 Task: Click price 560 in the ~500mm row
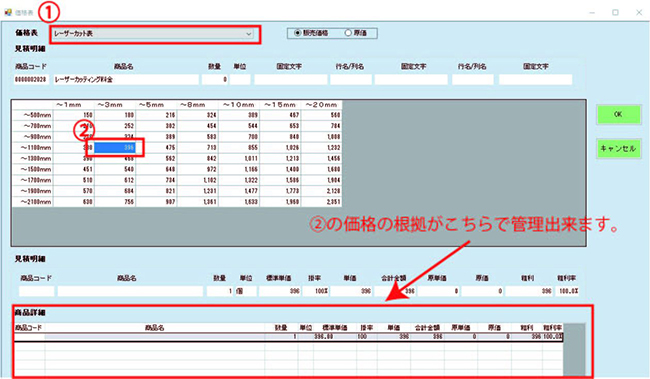pos(322,115)
